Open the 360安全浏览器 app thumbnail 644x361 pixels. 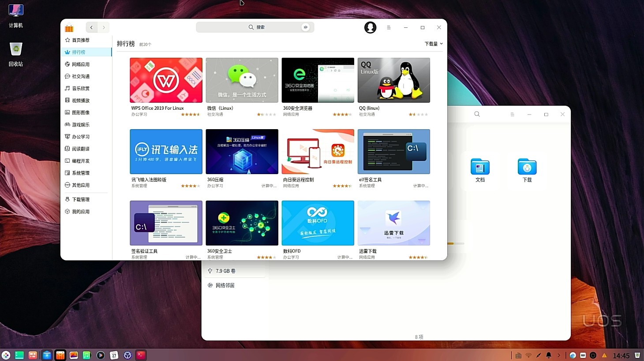point(318,80)
